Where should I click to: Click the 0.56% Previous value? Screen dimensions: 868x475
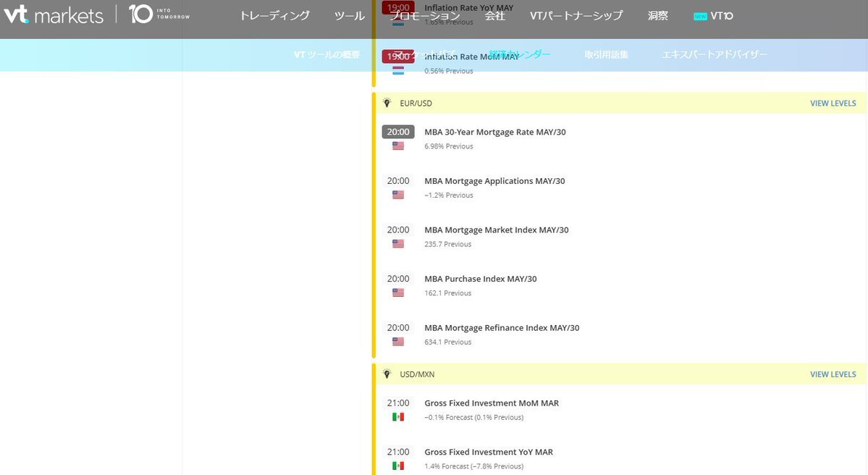(x=448, y=71)
